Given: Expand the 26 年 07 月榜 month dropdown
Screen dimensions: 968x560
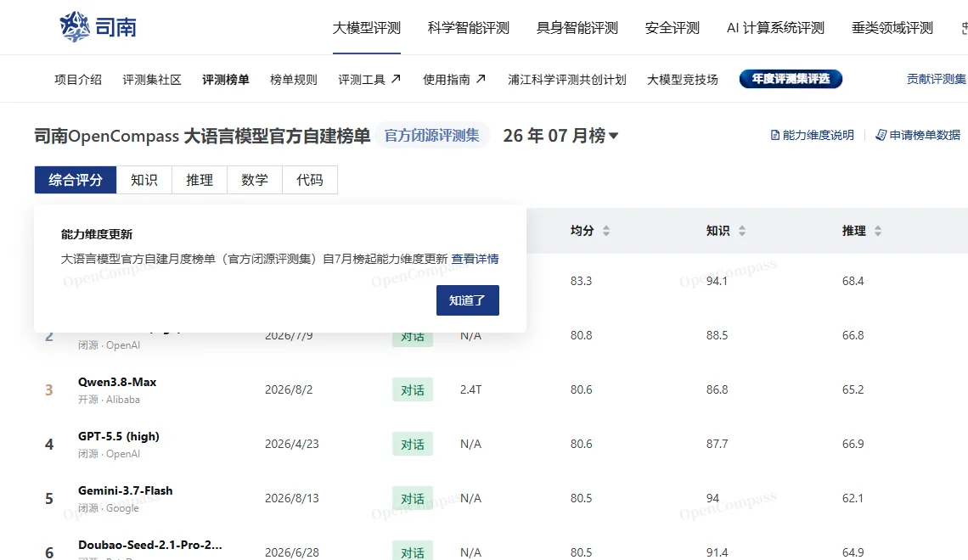Looking at the screenshot, I should [560, 135].
